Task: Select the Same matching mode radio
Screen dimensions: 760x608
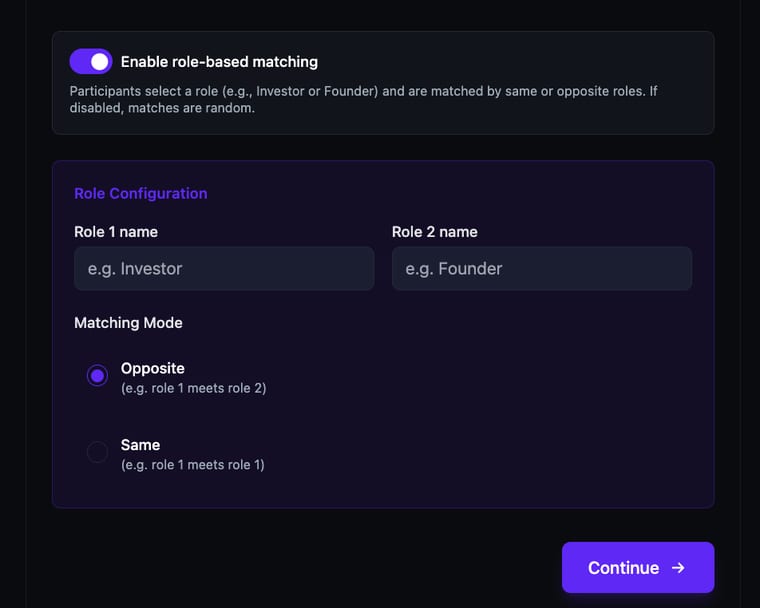Action: [x=97, y=452]
